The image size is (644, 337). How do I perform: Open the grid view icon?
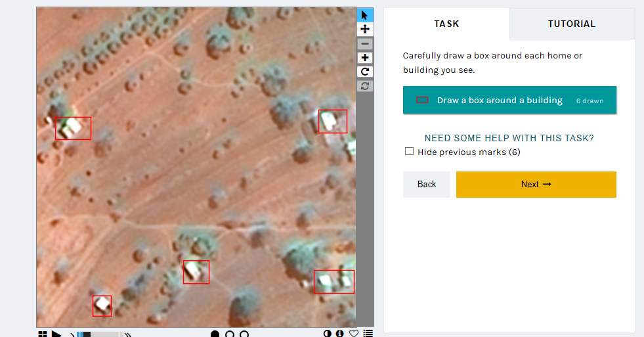click(x=42, y=334)
